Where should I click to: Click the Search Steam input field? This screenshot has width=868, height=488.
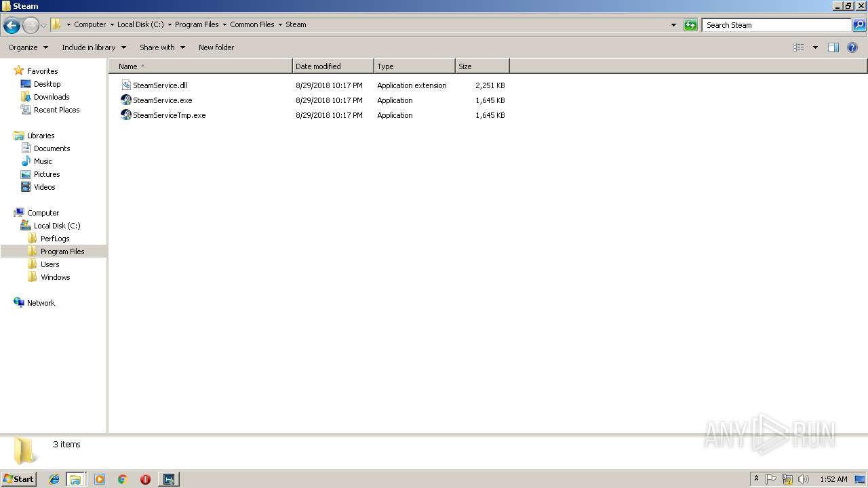(x=776, y=25)
